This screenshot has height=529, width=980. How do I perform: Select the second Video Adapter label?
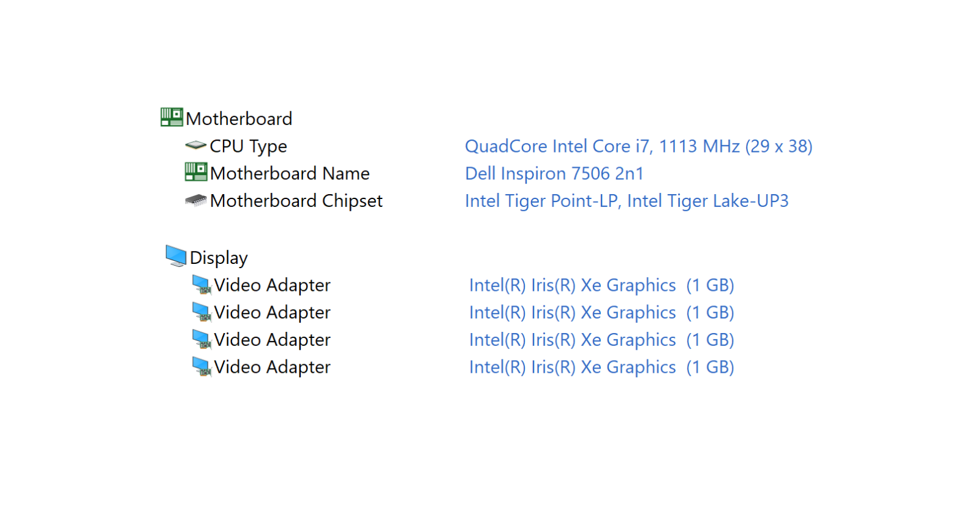[x=272, y=312]
